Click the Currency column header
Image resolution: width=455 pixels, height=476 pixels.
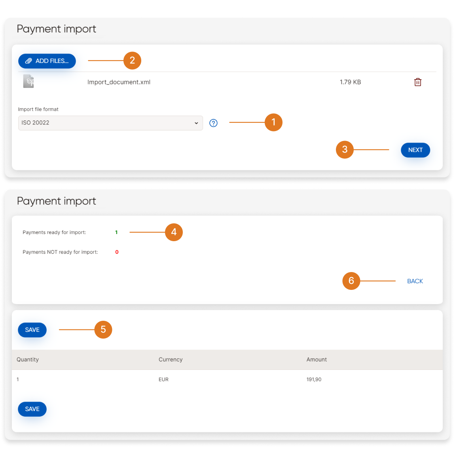(171, 360)
